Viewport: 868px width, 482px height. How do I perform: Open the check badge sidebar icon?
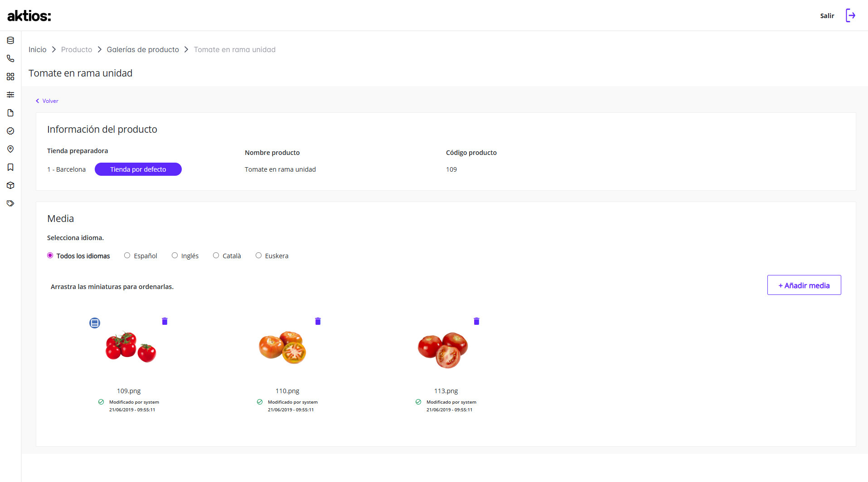10,131
